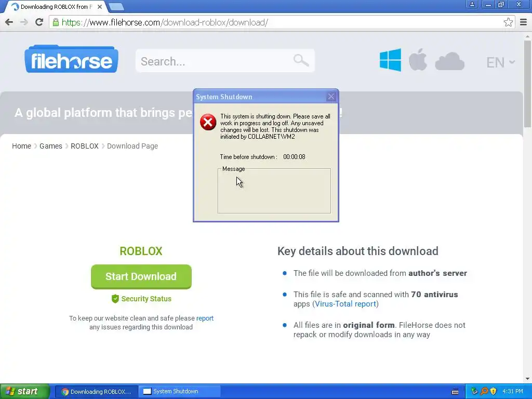532x399 pixels.
Task: Click the Start Download button
Action: [141, 276]
